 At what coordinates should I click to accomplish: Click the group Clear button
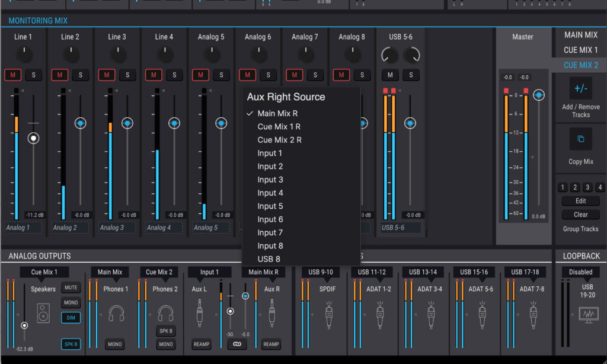[x=581, y=215]
